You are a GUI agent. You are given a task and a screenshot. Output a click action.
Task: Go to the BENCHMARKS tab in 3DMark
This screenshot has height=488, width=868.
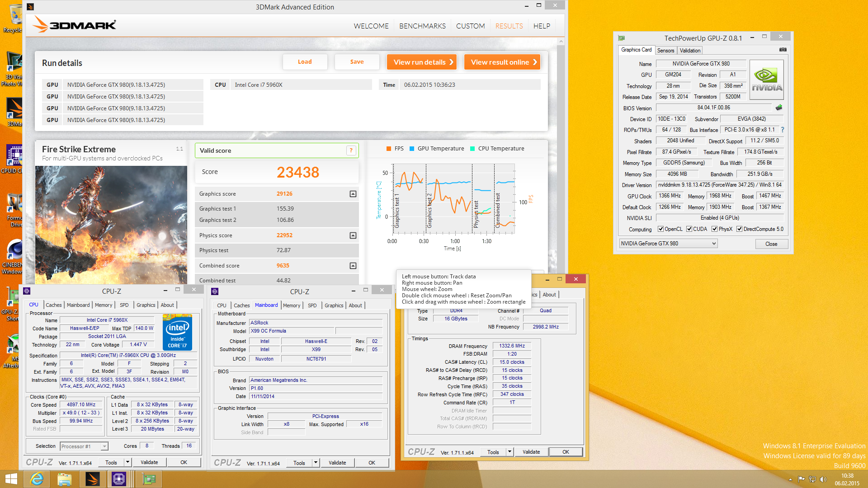point(422,26)
